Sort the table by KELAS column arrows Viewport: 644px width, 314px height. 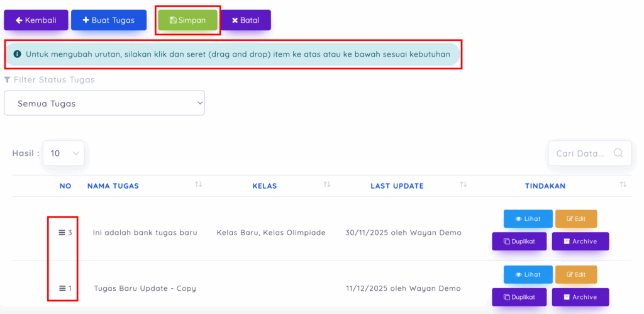pyautogui.click(x=327, y=184)
